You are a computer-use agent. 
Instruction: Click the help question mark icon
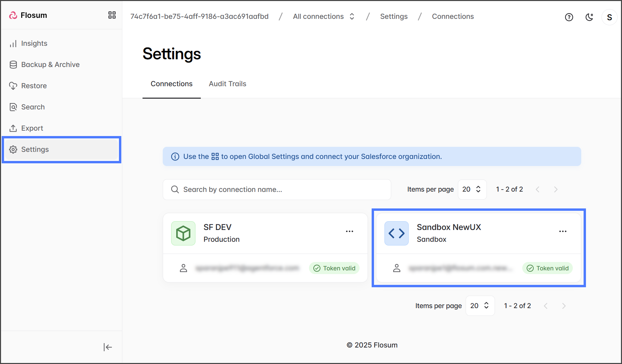569,17
